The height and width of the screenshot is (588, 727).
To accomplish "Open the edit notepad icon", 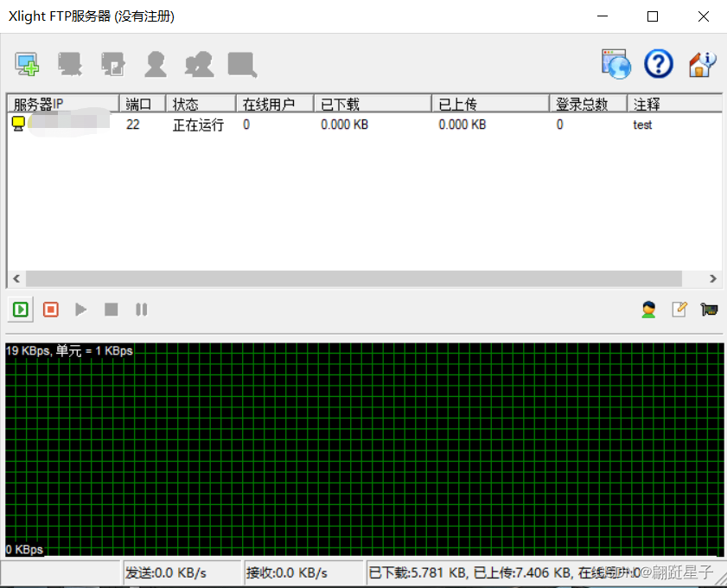I will [x=679, y=310].
